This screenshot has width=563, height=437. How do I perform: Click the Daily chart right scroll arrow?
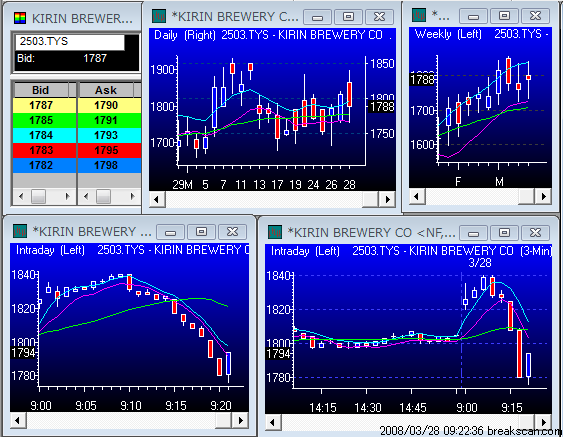pyautogui.click(x=388, y=199)
